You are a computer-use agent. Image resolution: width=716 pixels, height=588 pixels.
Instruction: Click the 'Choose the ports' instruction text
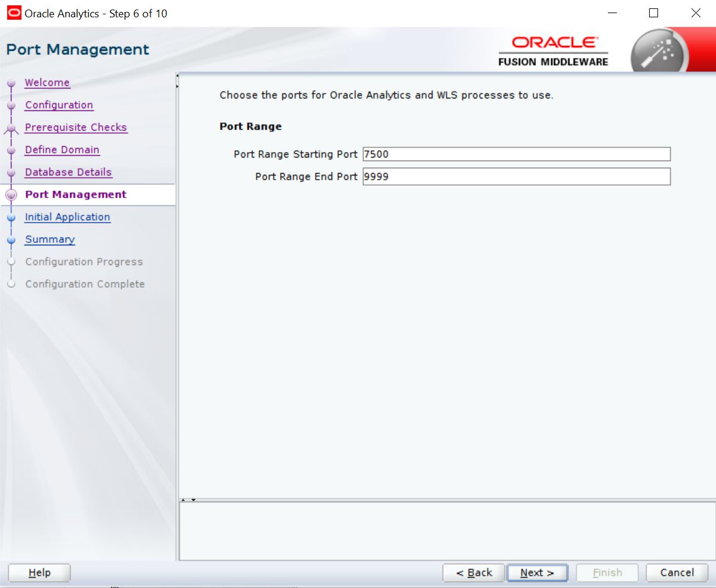click(386, 95)
